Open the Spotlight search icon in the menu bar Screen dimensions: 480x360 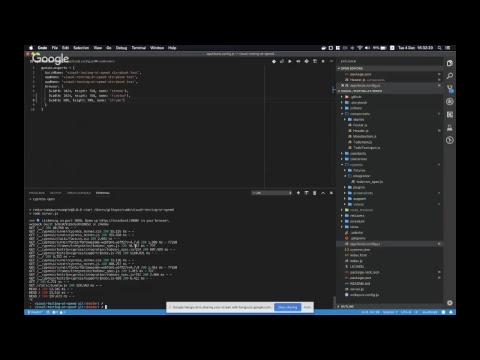[440, 48]
